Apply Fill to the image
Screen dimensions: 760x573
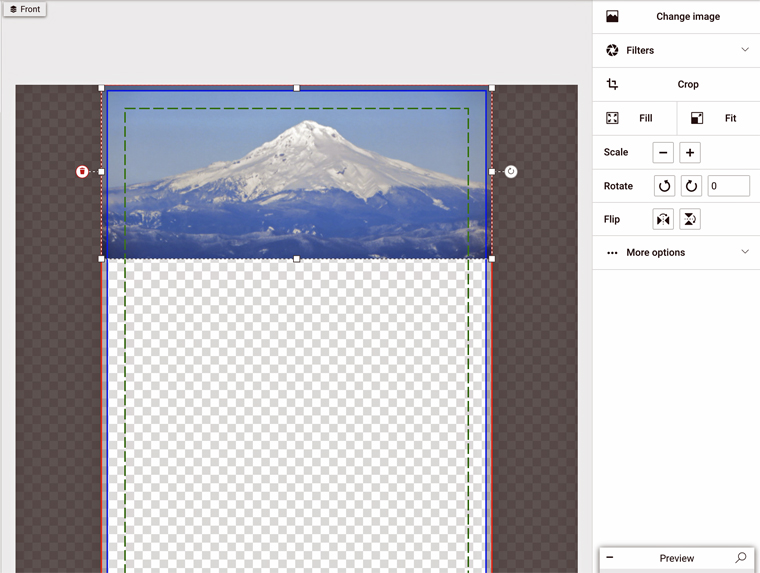(x=635, y=118)
